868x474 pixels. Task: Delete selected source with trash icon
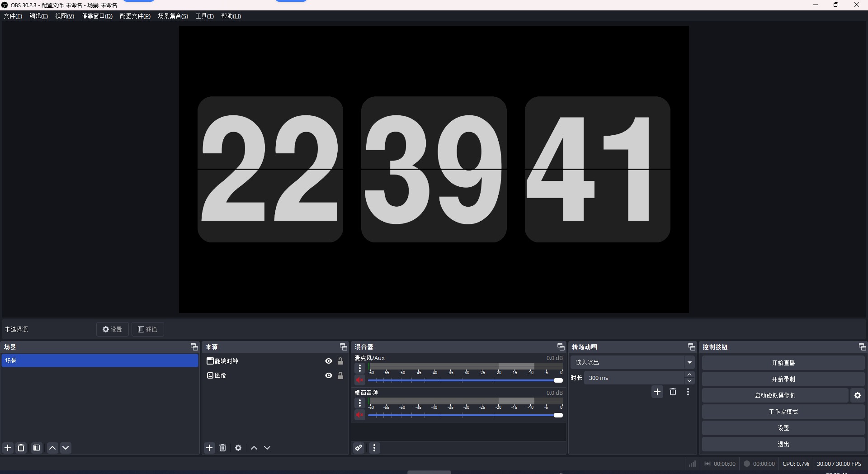coord(222,448)
